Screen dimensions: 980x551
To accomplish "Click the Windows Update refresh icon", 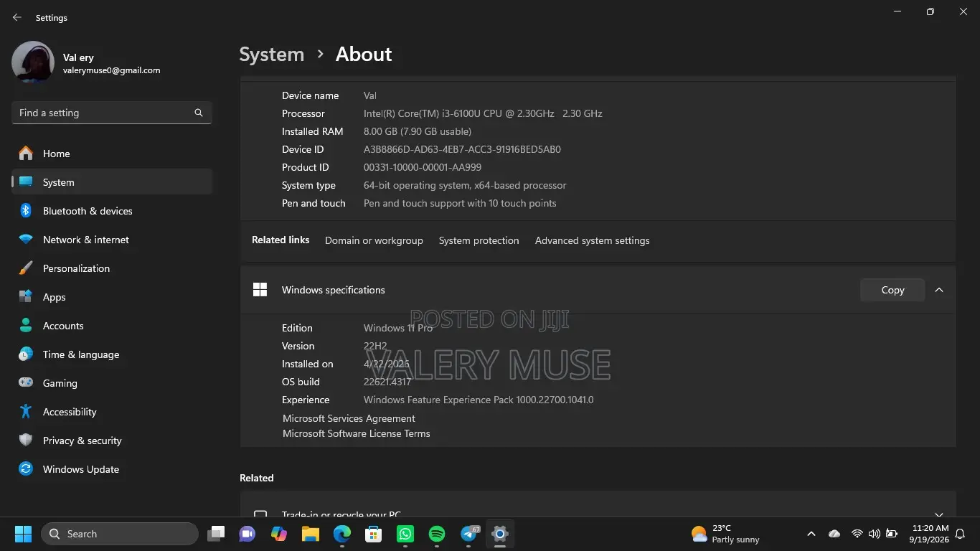I will pos(26,469).
